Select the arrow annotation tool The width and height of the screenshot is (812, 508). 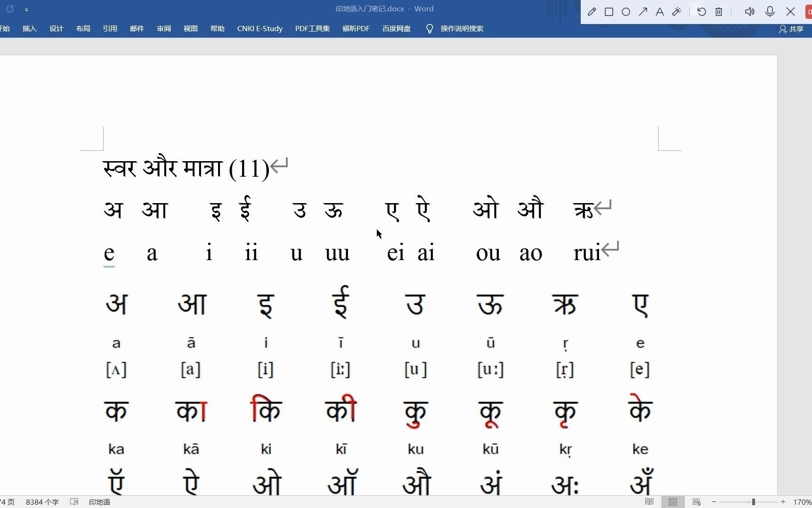click(643, 12)
